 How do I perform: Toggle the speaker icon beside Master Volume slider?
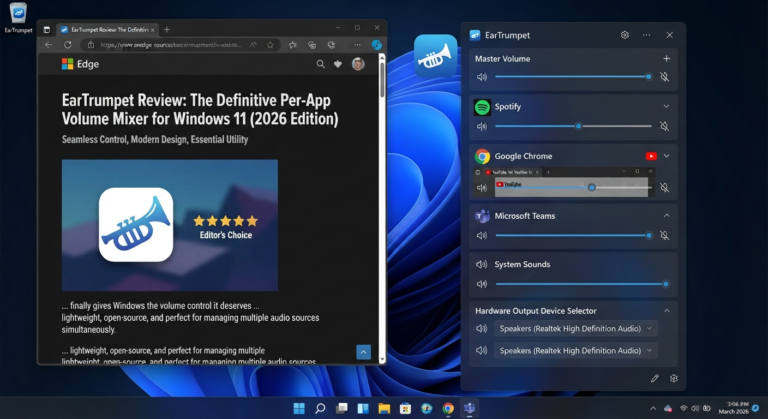point(482,77)
